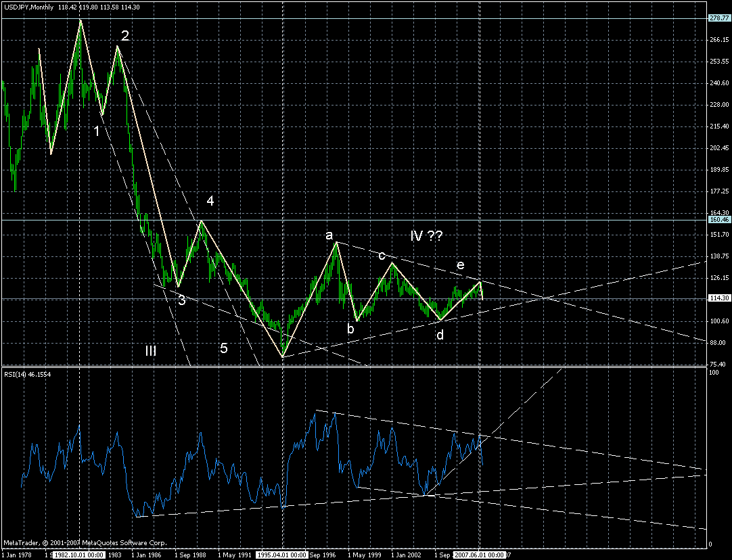Image resolution: width=732 pixels, height=560 pixels.
Task: Click the wave label '3' text object
Action: coord(181,300)
